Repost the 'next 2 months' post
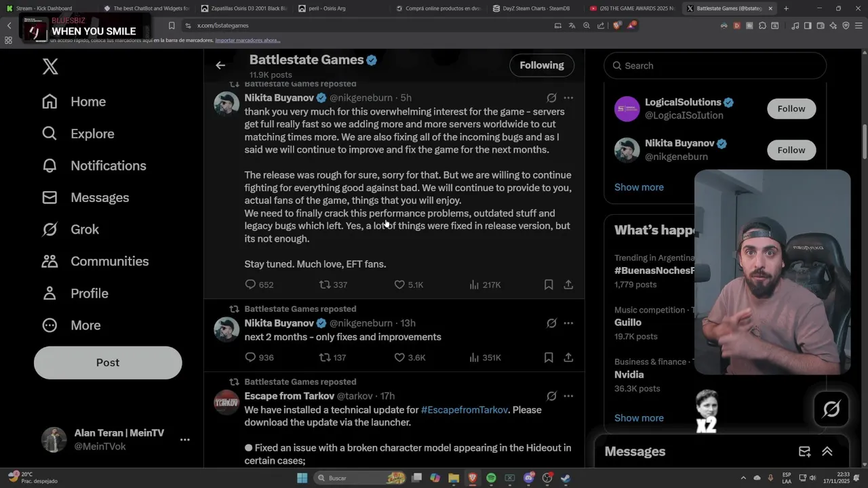 coord(333,357)
